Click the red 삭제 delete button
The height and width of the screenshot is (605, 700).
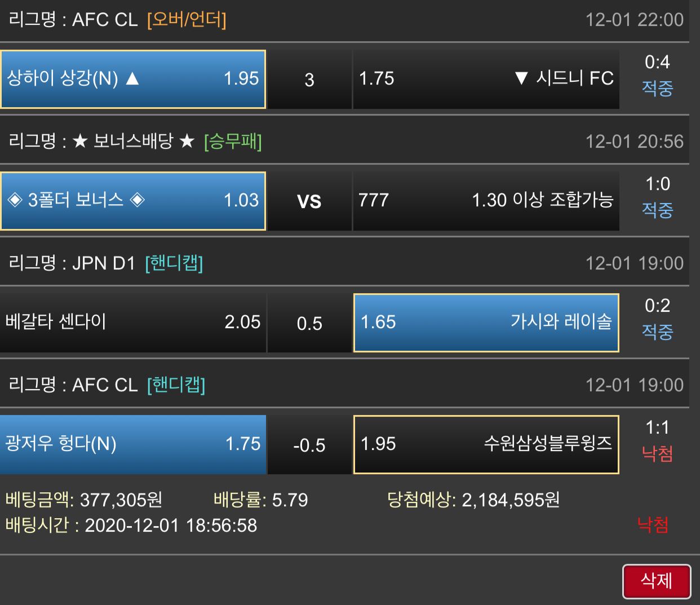(x=657, y=581)
